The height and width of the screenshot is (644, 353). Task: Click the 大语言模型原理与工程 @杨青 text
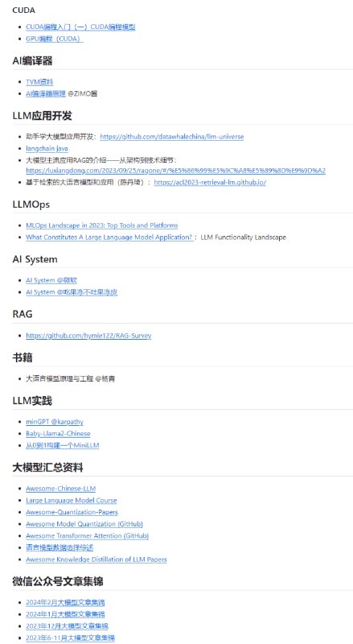pos(71,378)
